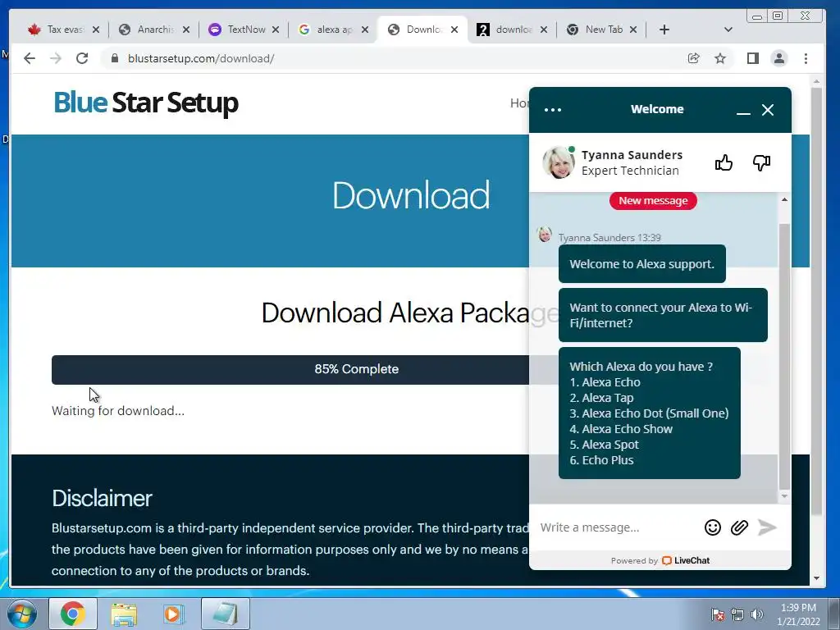Click the Write a message field

[x=616, y=527]
